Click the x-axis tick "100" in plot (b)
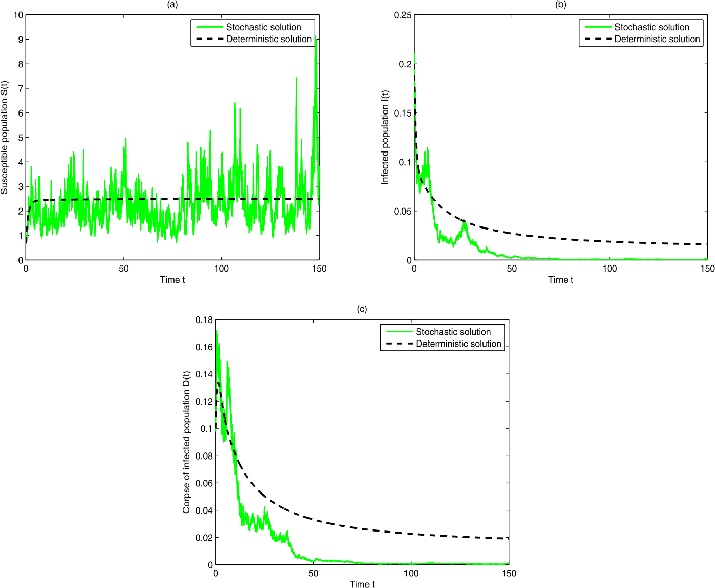Screen dimensions: 715x588 610,269
